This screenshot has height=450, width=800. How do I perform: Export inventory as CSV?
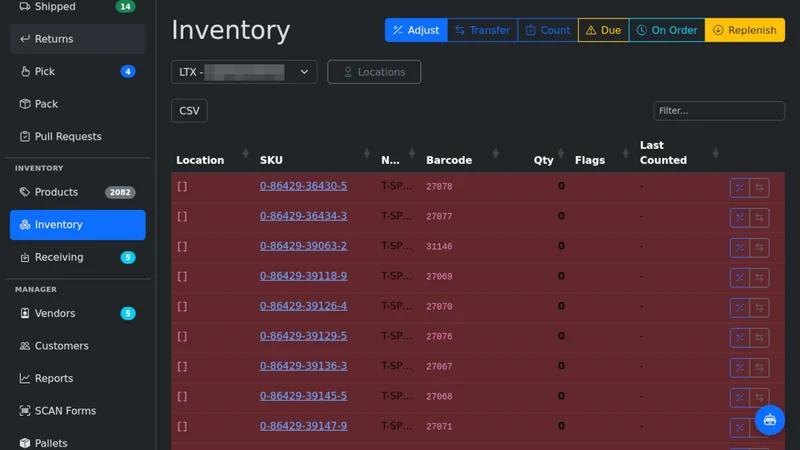click(189, 111)
